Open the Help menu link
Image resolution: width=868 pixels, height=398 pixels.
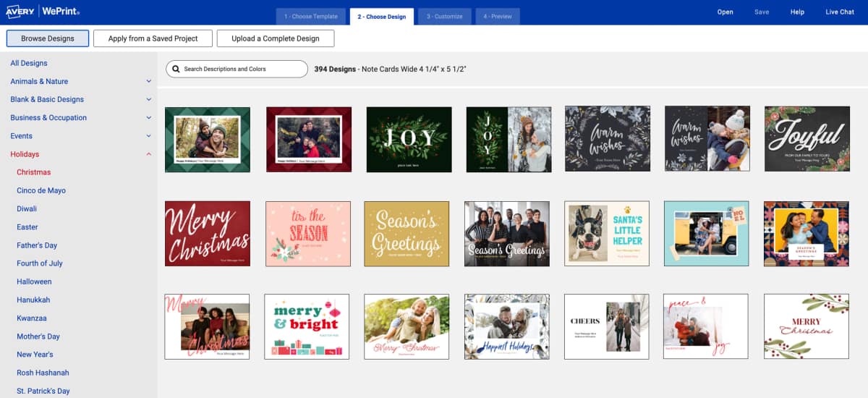point(797,12)
